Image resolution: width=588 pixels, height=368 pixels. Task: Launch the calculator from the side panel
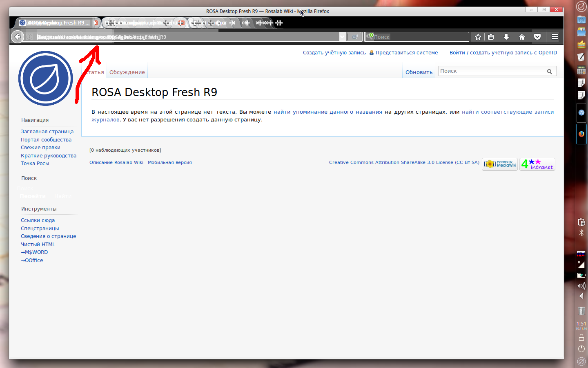[581, 70]
